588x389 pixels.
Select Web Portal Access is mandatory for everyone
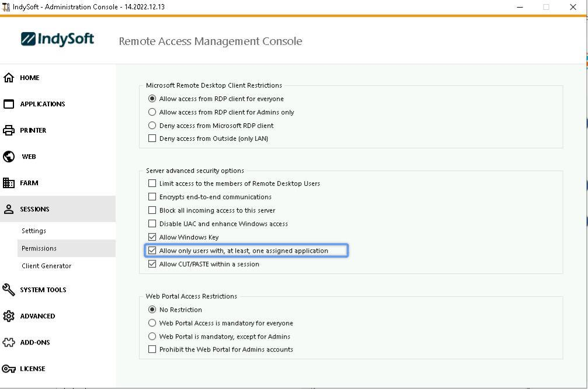click(152, 323)
